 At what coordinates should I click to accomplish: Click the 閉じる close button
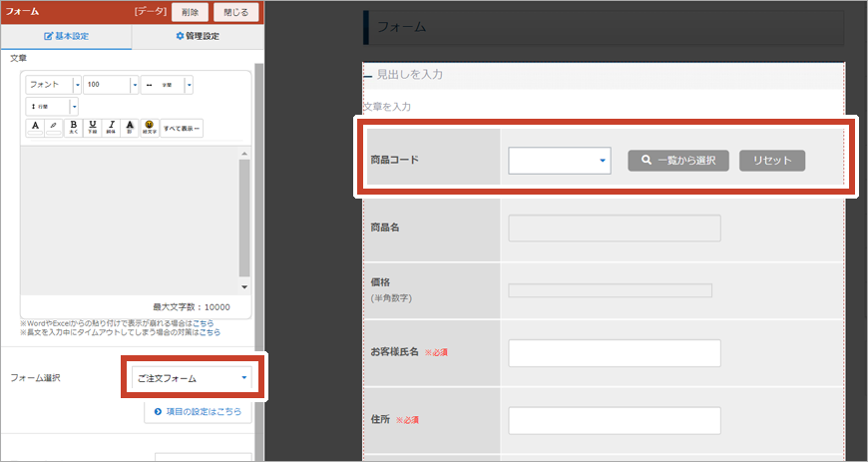click(x=235, y=12)
